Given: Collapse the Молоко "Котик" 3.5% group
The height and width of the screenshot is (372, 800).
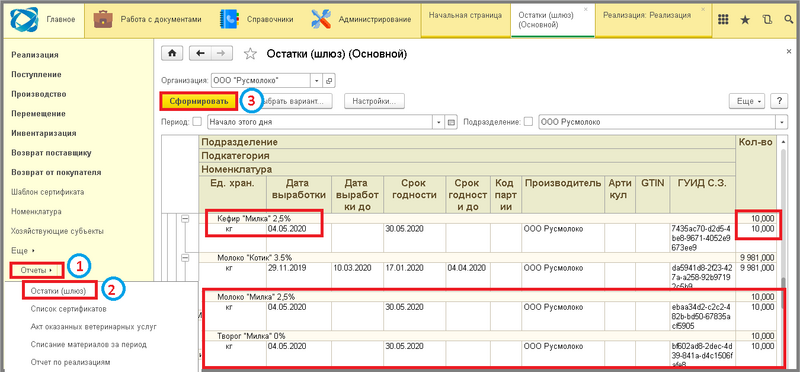Looking at the screenshot, I should tap(185, 257).
